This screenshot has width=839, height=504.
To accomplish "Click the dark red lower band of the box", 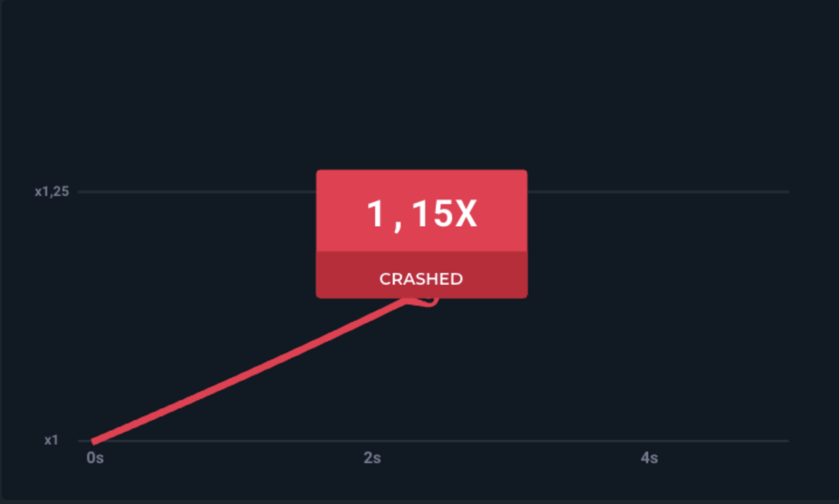I will [x=421, y=275].
